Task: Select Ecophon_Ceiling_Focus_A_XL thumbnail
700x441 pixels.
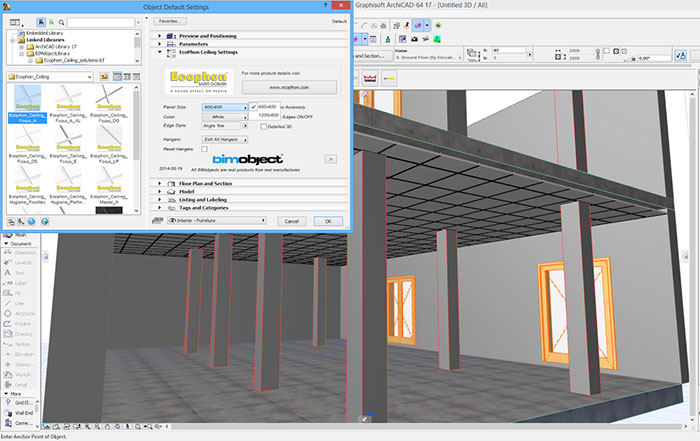Action: 68,104
